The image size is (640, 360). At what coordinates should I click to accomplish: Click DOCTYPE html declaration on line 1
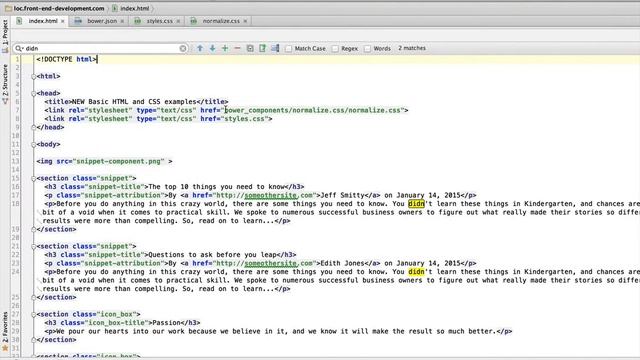[67, 59]
